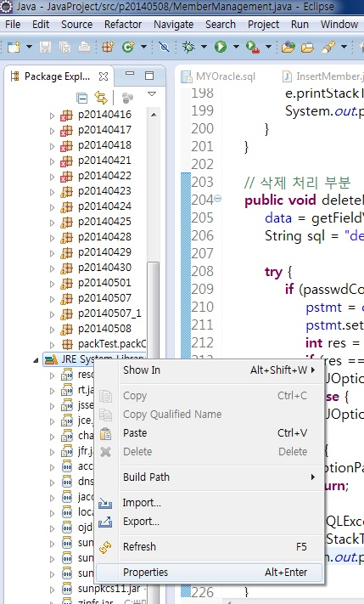364x604 pixels.
Task: Expand the p20140416 package
Action: point(52,116)
